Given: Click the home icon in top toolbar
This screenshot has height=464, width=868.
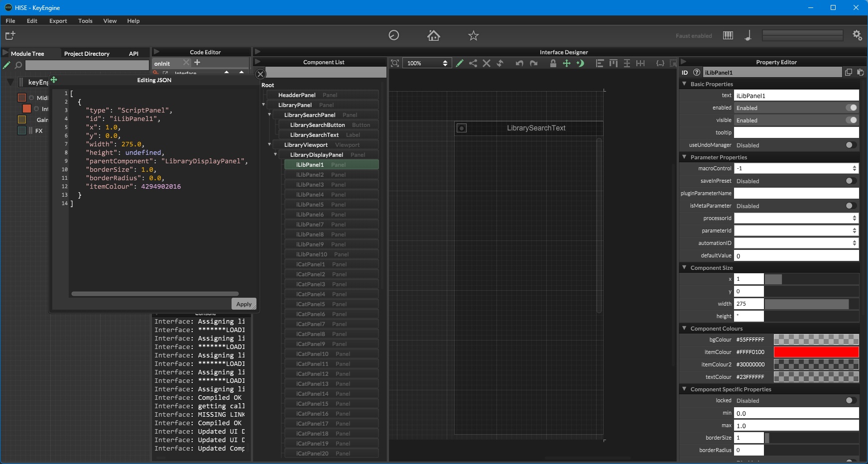Looking at the screenshot, I should coord(433,35).
